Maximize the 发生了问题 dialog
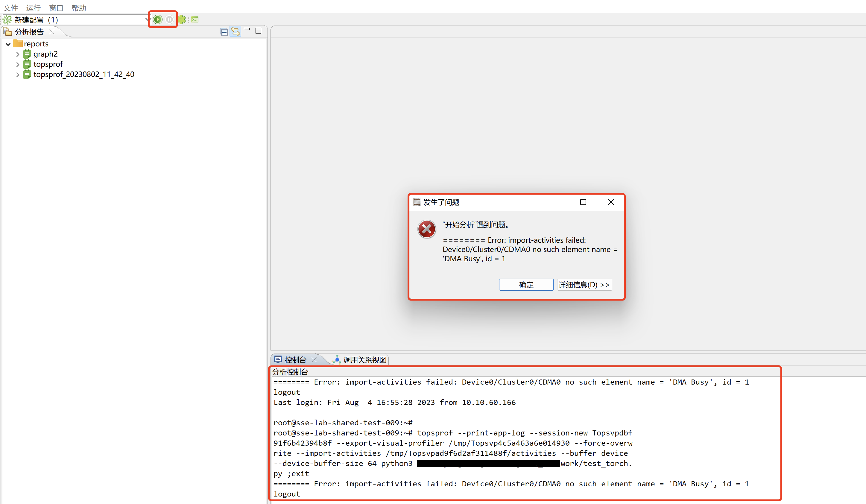 (583, 202)
